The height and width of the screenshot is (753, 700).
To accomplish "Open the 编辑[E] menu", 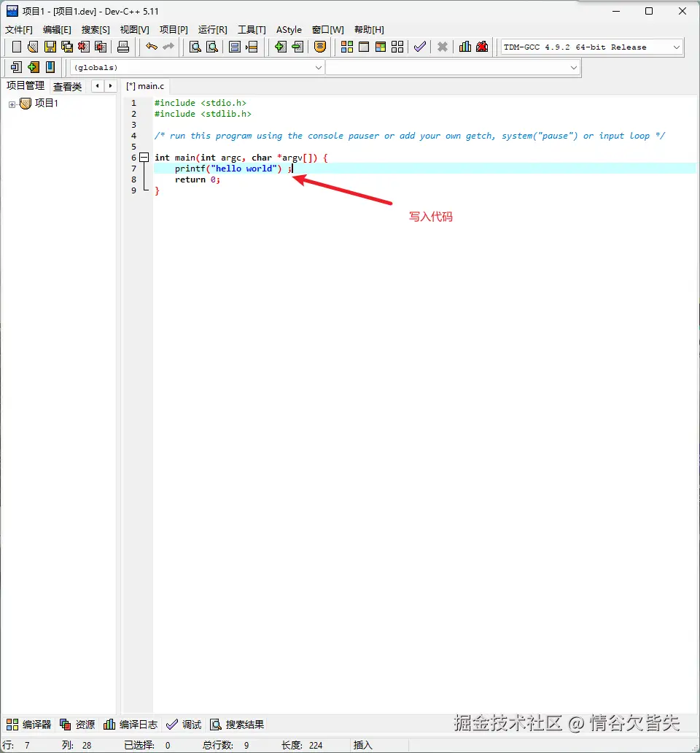I will [x=57, y=30].
